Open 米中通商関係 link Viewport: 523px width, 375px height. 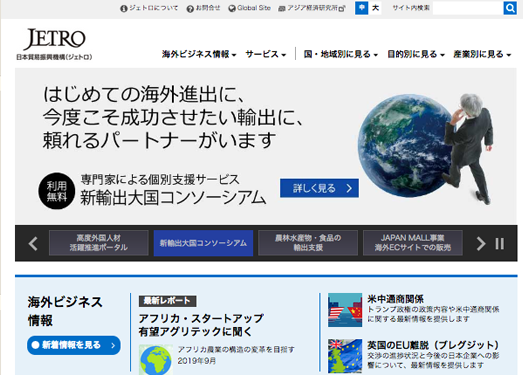[395, 299]
